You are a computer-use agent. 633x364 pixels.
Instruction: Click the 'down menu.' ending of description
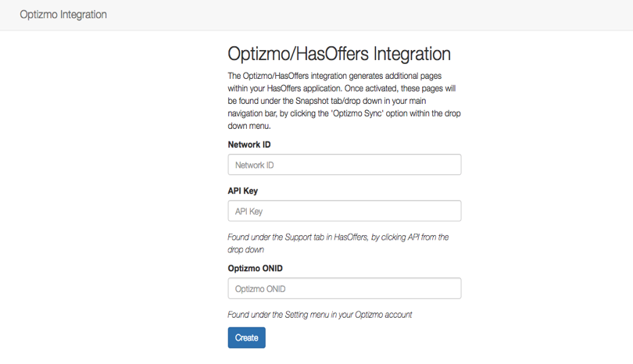[x=249, y=126]
